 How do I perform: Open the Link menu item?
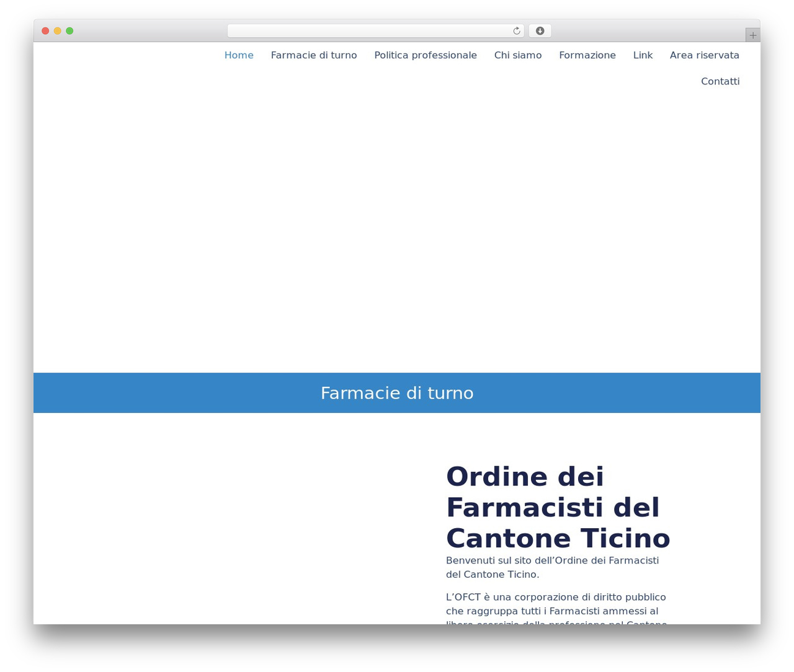pyautogui.click(x=643, y=55)
